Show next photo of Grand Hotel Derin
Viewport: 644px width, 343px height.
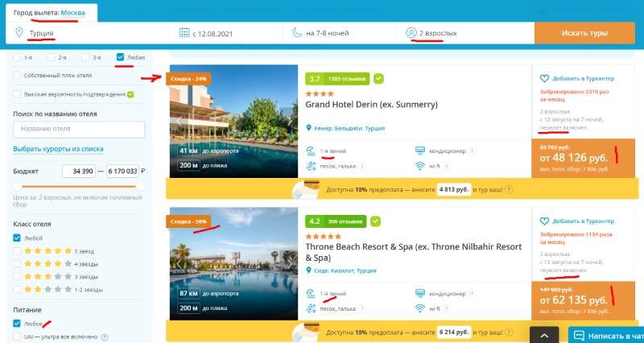point(290,122)
